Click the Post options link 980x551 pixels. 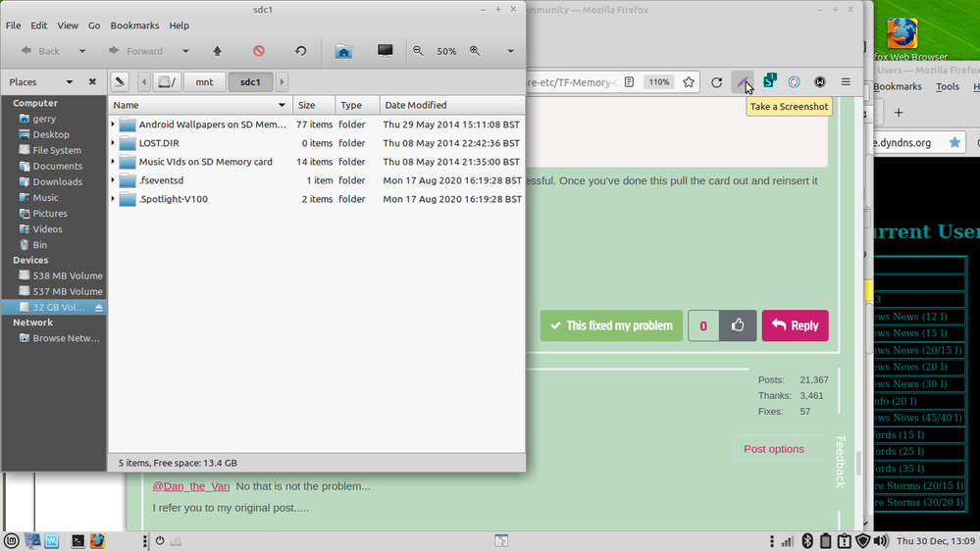(773, 449)
